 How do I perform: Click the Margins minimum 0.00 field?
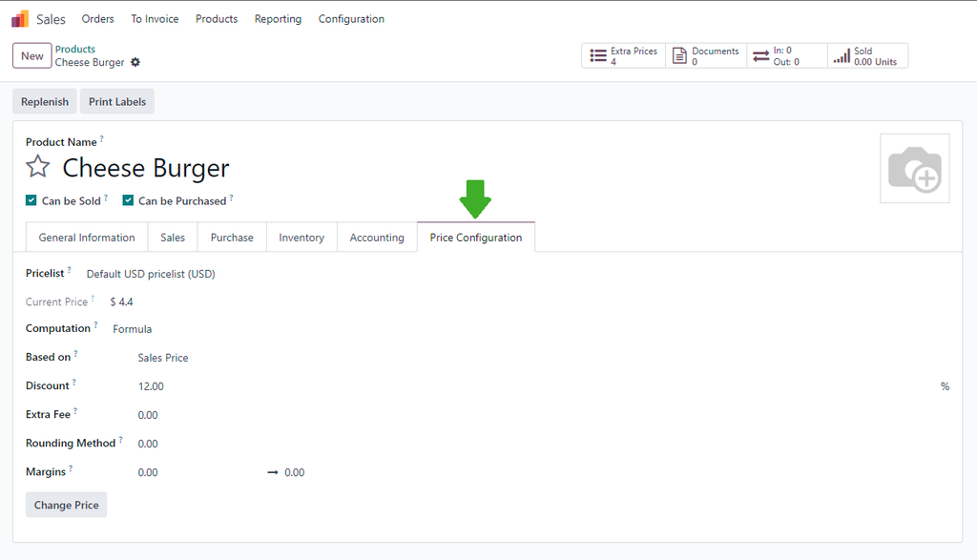click(148, 472)
